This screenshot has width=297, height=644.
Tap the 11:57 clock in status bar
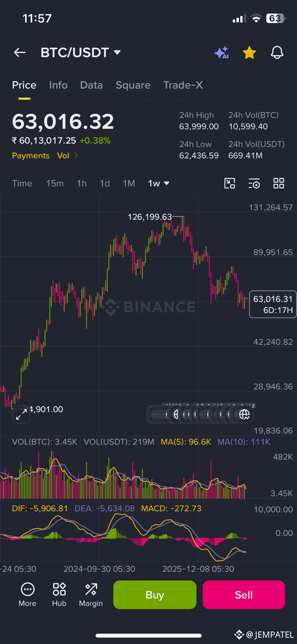pos(37,18)
